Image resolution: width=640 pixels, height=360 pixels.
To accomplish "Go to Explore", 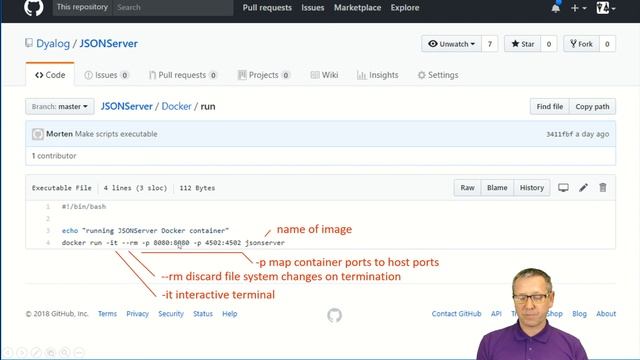I will [404, 8].
